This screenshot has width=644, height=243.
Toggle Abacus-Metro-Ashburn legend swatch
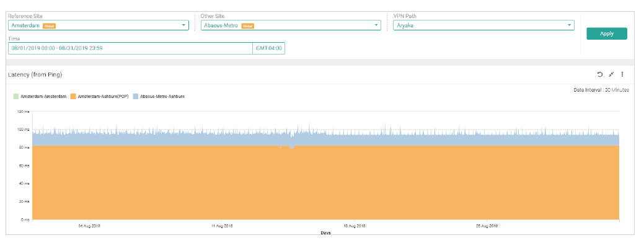coord(136,97)
